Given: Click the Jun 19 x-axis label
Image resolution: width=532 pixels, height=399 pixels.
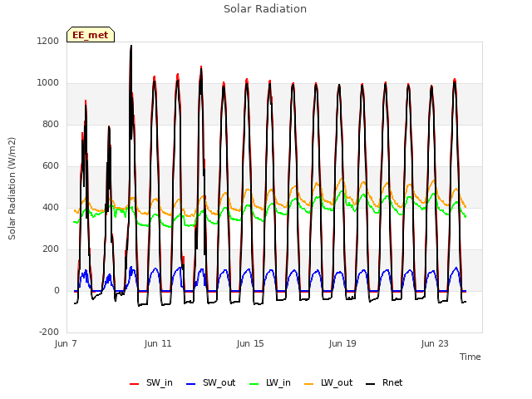Looking at the screenshot, I should [x=342, y=343].
